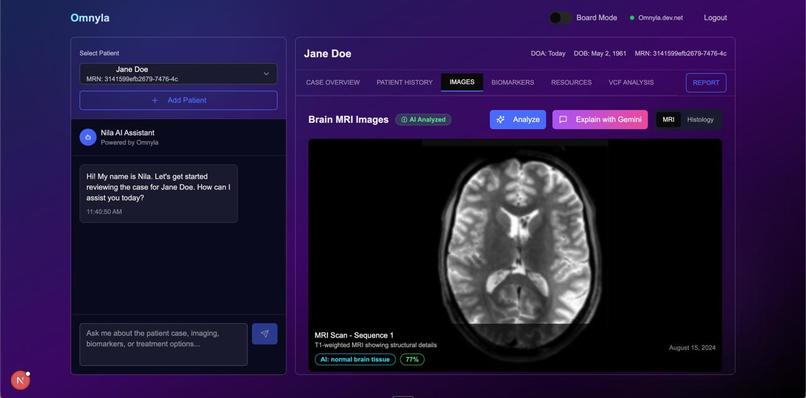Click the Nila AI Assistant title
Image resolution: width=806 pixels, height=398 pixels.
(127, 133)
